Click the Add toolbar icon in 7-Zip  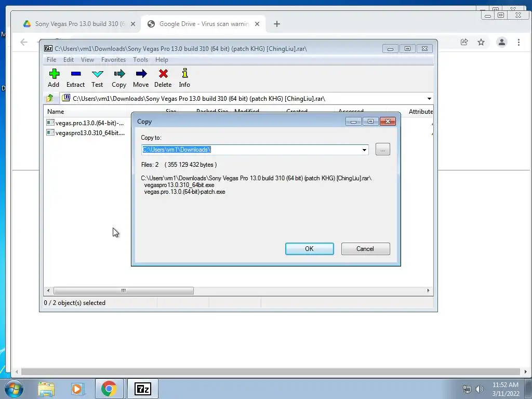54,78
